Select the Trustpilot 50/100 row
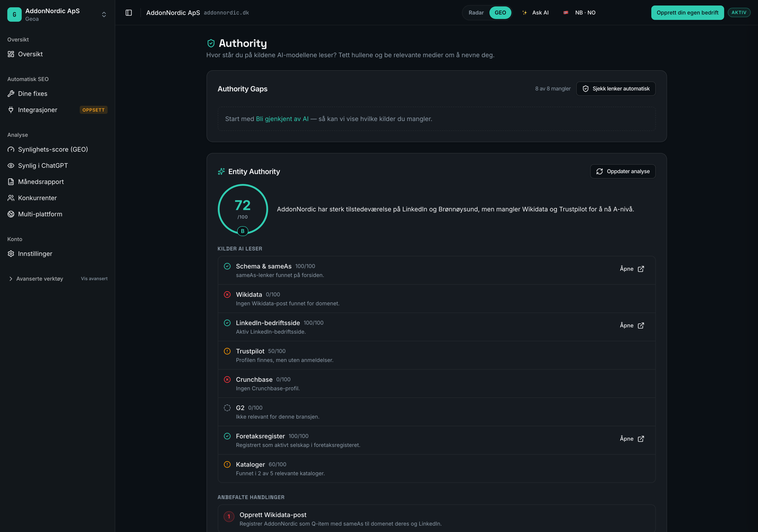758x532 pixels. [x=436, y=355]
